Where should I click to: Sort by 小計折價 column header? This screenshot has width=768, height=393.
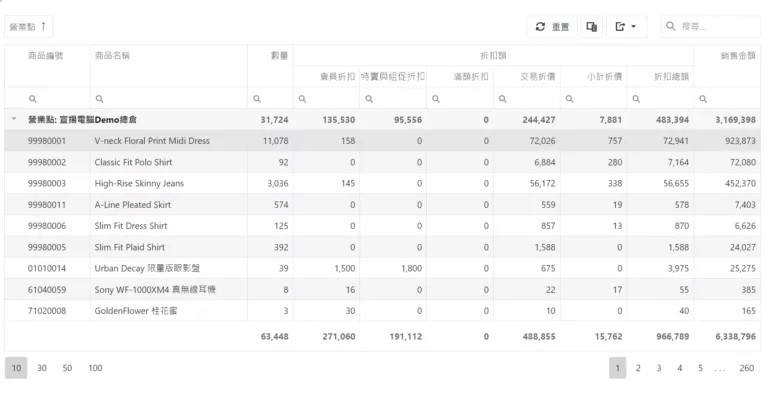tap(604, 76)
